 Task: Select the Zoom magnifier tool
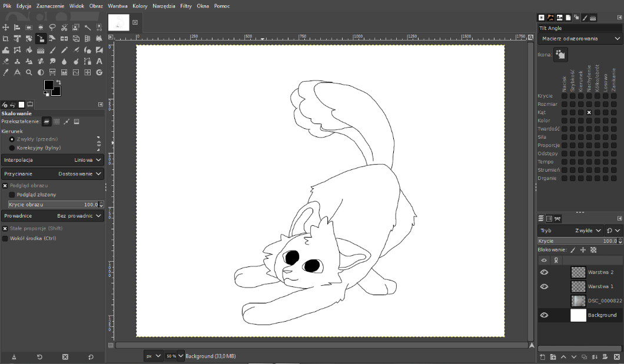coord(29,72)
